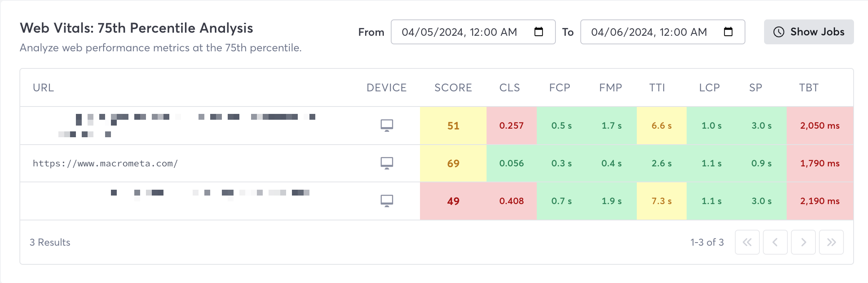Sort results by the CLS column
This screenshot has width=868, height=283.
pyautogui.click(x=510, y=87)
